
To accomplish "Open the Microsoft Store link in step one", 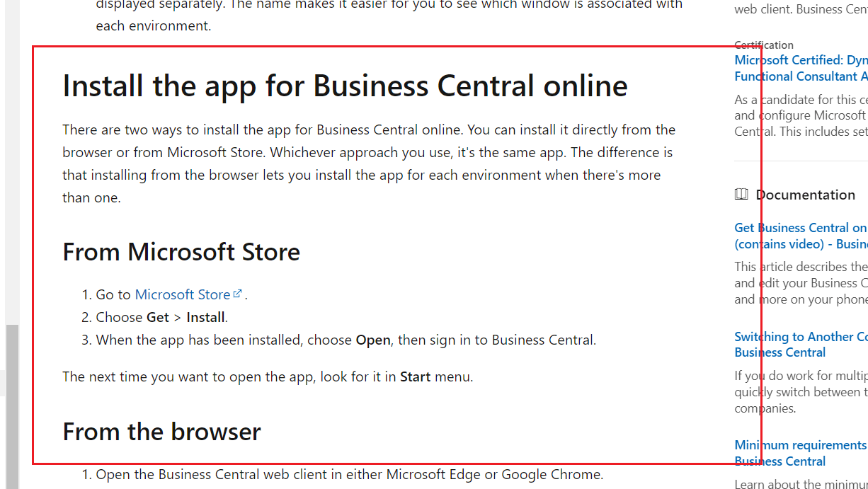I will (183, 294).
